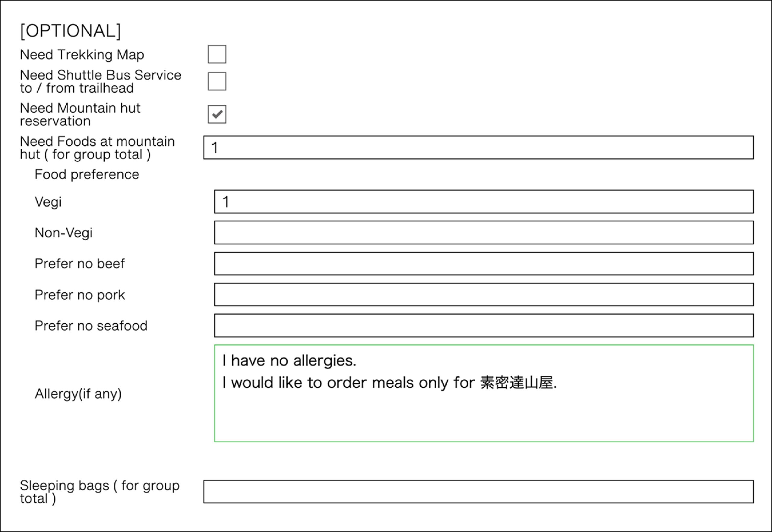Focus the Prefer no seafood input
Screen dimensions: 772x532
[x=484, y=325]
